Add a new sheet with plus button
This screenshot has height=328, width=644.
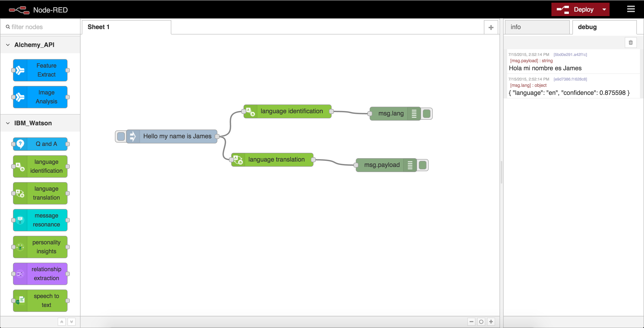click(491, 27)
